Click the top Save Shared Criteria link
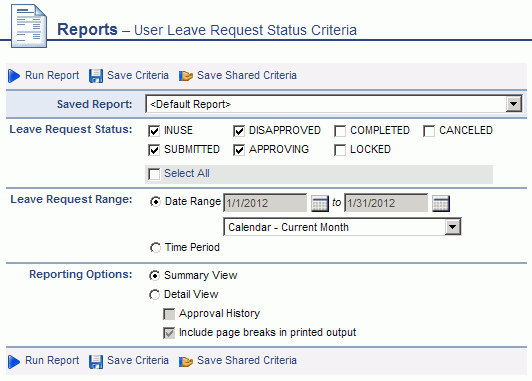This screenshot has width=532, height=381. [x=247, y=75]
